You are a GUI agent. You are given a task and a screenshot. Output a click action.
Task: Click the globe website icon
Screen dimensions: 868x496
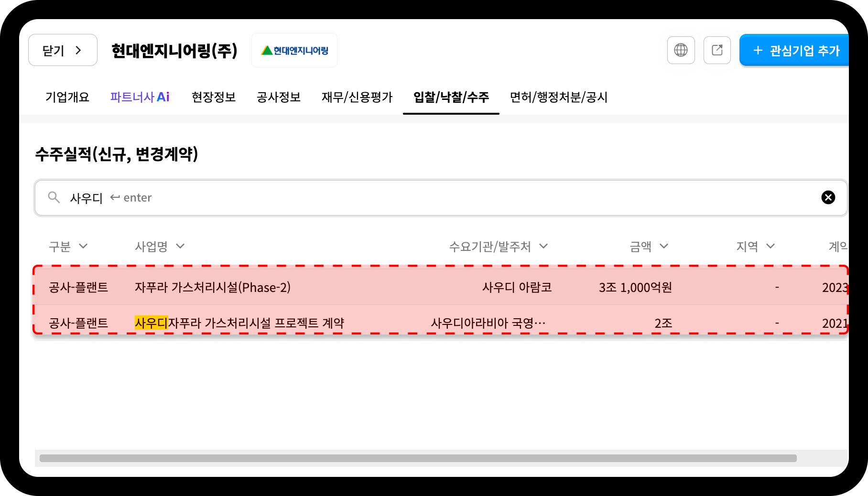681,50
